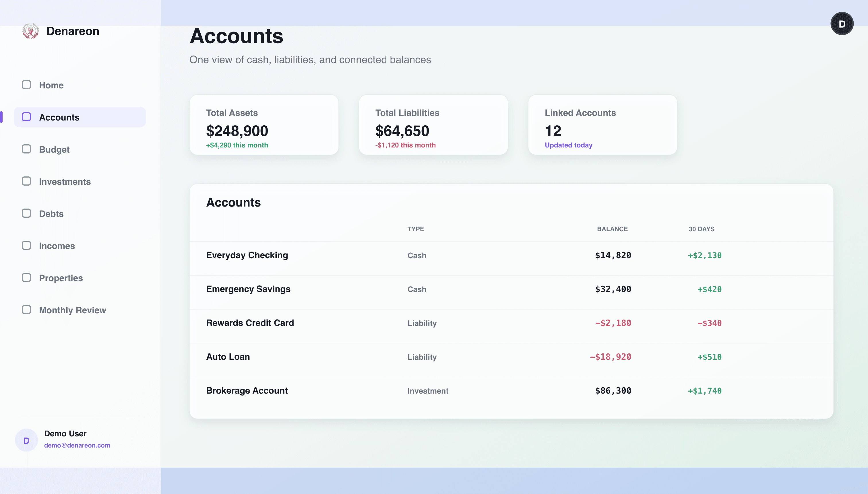Click the Denareon logo emblem

click(30, 31)
